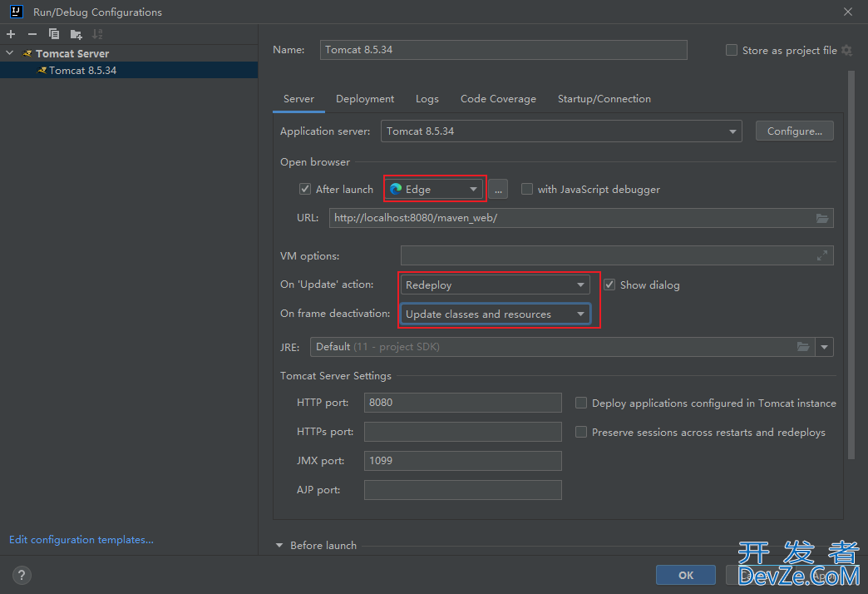Switch to the Code Coverage tab
The height and width of the screenshot is (594, 868).
coord(498,99)
